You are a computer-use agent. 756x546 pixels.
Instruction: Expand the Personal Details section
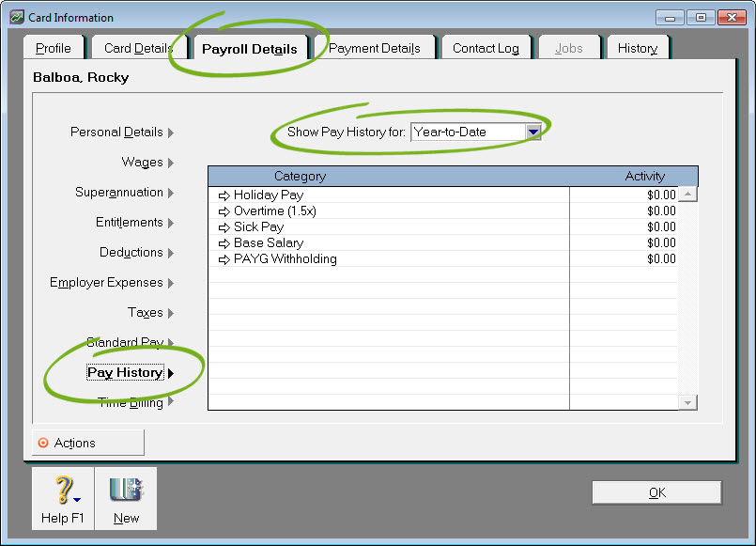pyautogui.click(x=122, y=133)
